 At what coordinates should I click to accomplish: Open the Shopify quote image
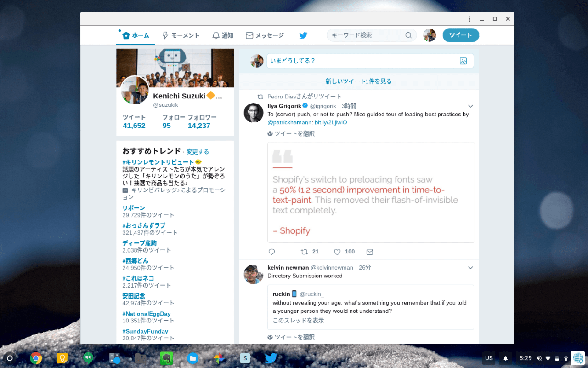371,192
